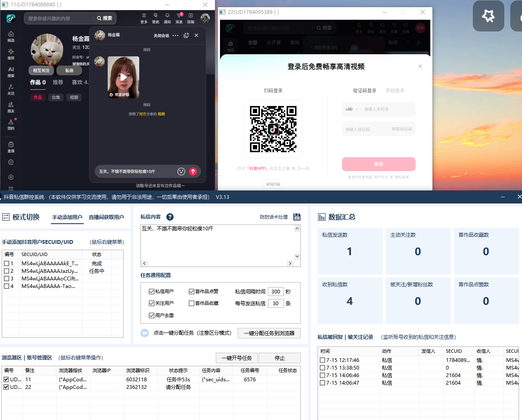Screen dimensions: 522x420
Task: Click the red send arrow button
Action: [193, 171]
